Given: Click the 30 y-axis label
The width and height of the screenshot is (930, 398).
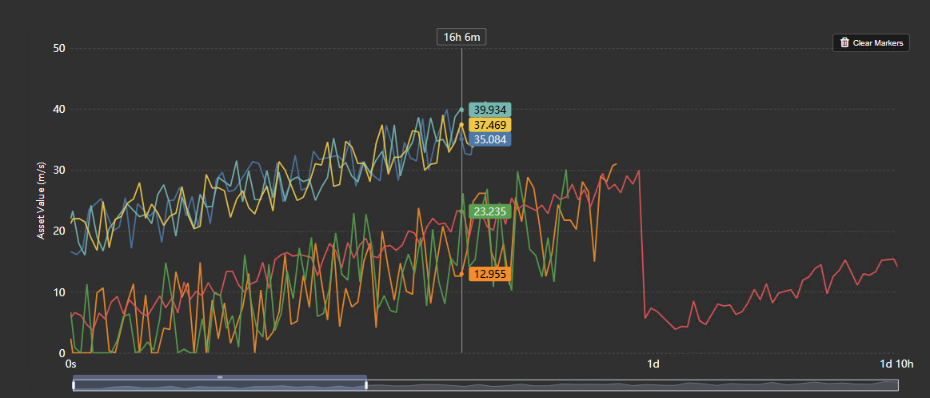Looking at the screenshot, I should coord(59,170).
